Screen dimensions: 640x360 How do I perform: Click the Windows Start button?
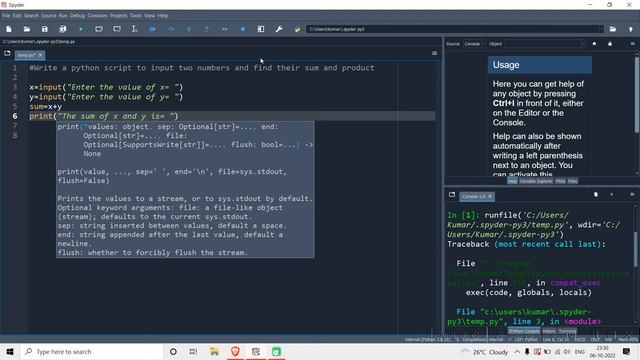tap(10, 351)
